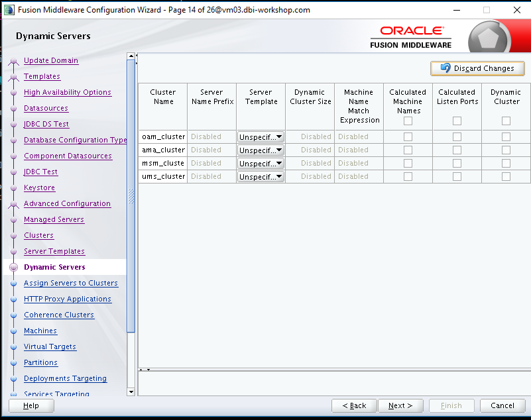Open Server Template dropdown for ama_cluster

click(261, 150)
